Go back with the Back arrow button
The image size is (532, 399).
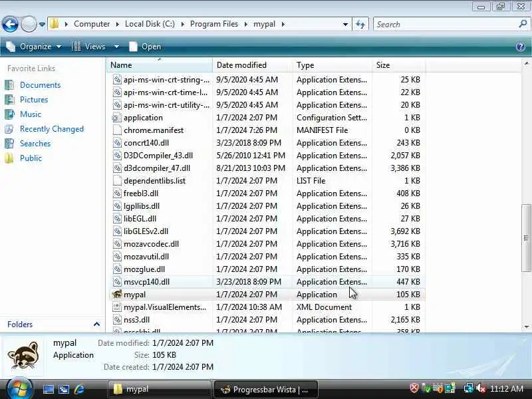click(x=10, y=24)
